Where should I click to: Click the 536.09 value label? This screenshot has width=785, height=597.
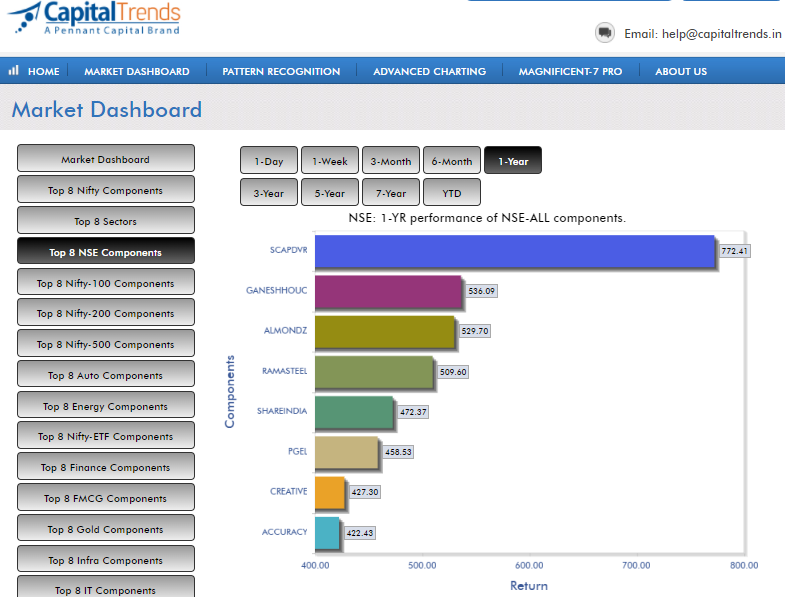pyautogui.click(x=482, y=291)
